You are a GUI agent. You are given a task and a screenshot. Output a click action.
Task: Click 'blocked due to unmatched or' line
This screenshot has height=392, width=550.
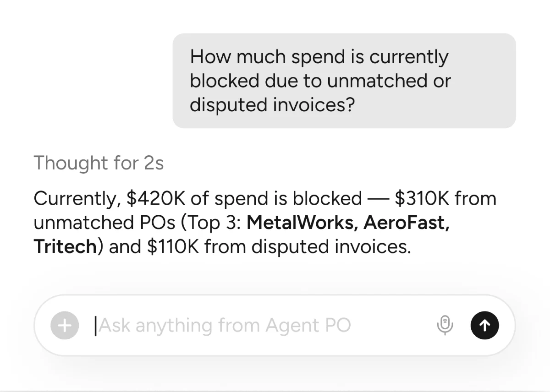(320, 81)
